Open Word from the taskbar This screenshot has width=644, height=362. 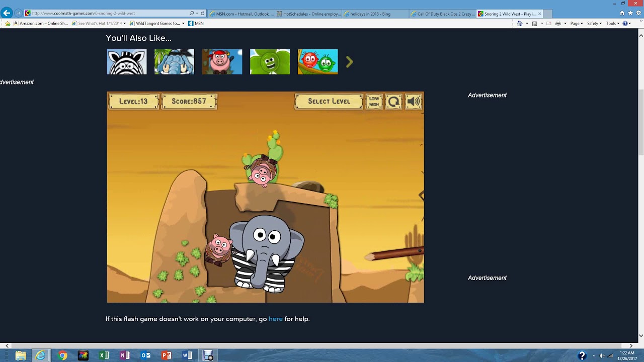[x=187, y=355]
